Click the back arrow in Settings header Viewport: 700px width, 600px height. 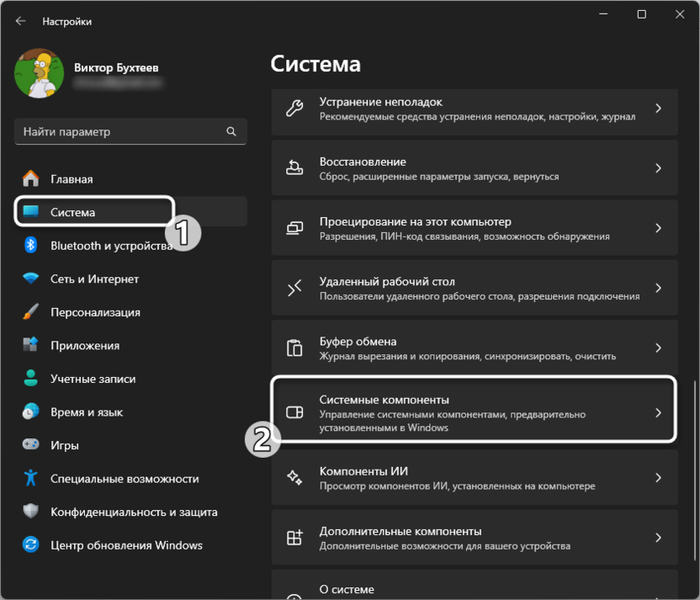pos(20,21)
